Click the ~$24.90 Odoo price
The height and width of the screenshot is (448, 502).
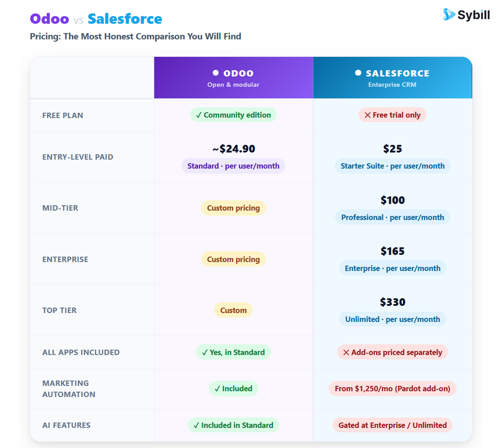tap(233, 149)
